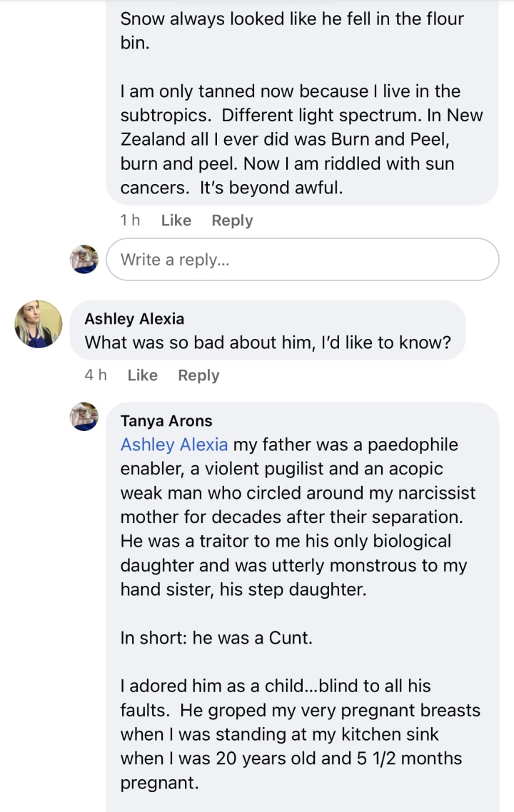Screen dimensions: 514x812
Task: Select the "What was so bad about him" comment
Action: [268, 342]
